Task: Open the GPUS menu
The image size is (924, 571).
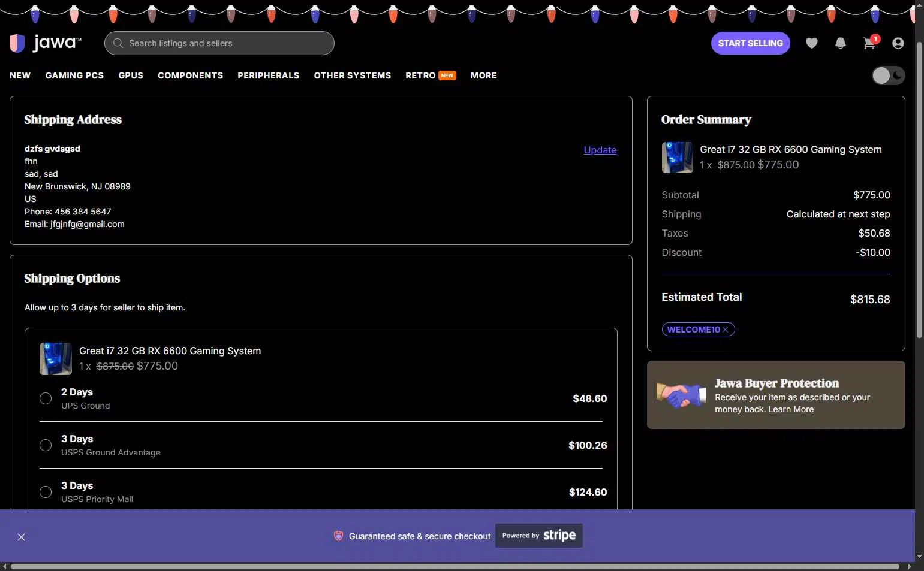Action: click(x=131, y=75)
